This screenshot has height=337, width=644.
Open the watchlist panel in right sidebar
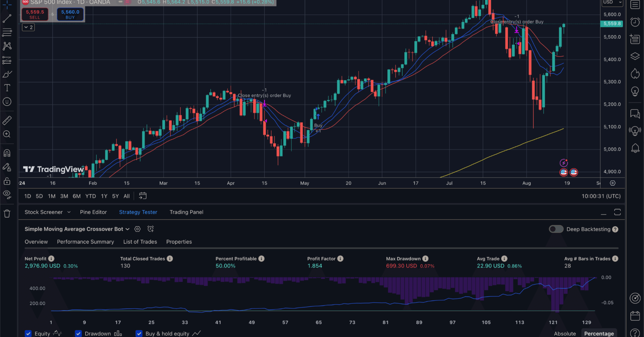coord(635,5)
